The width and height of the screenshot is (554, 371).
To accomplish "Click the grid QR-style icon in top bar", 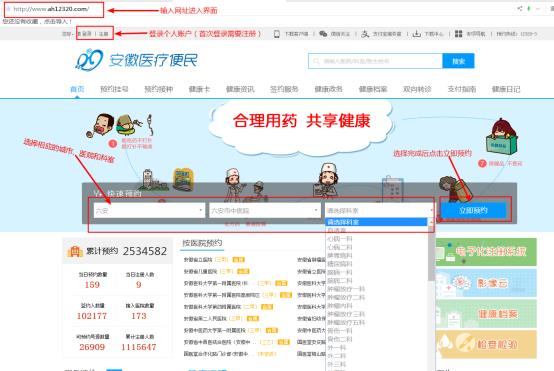I will (458, 34).
